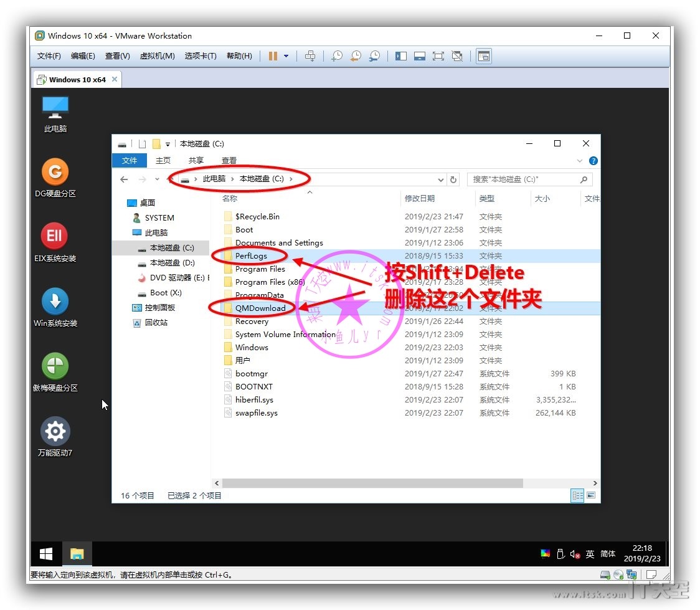Expand the breadcrumb chevron after 此电脑
The height and width of the screenshot is (610, 700).
[232, 179]
